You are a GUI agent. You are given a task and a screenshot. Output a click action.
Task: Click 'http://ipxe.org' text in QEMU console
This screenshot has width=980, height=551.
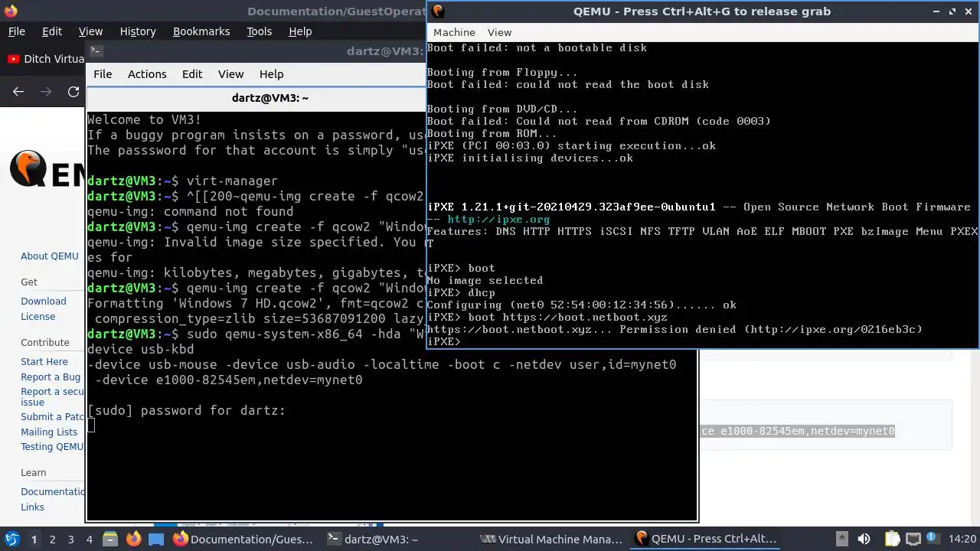[x=498, y=220]
